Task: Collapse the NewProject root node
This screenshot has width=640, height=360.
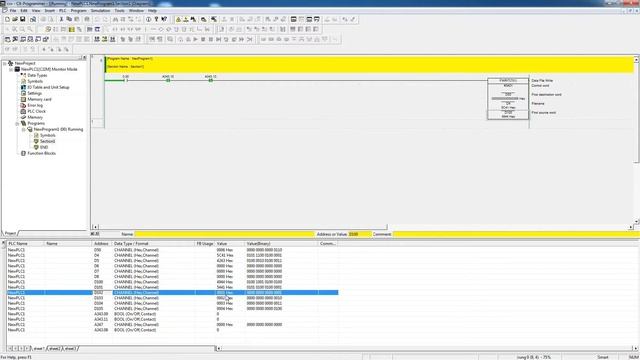Action: coord(5,64)
